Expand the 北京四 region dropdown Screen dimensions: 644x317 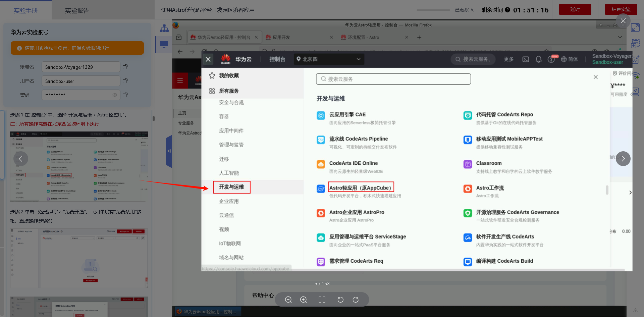pyautogui.click(x=329, y=59)
